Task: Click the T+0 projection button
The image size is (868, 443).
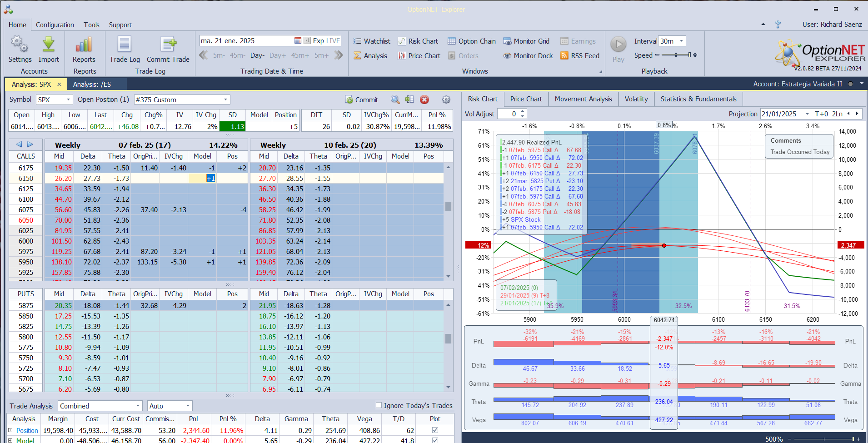Action: [822, 114]
